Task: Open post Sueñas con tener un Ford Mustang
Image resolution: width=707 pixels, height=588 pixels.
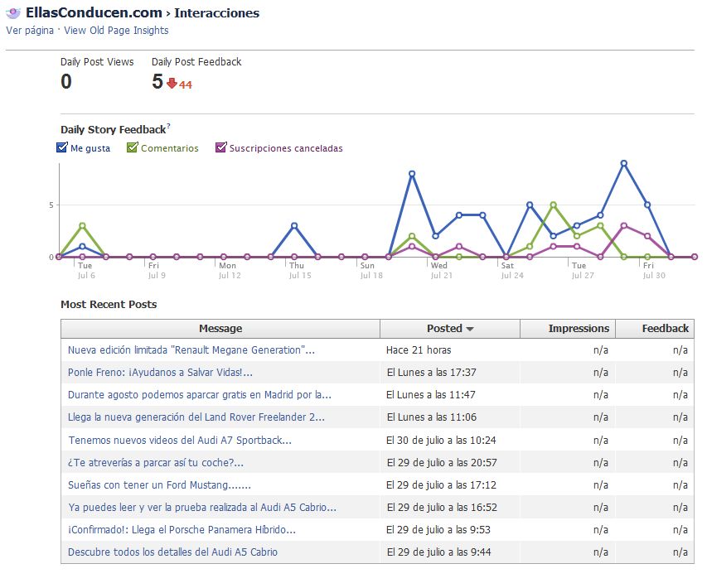Action: click(159, 485)
